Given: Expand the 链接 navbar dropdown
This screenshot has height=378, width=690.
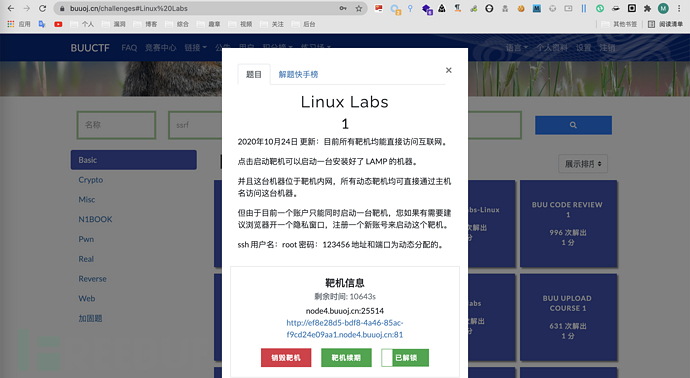Looking at the screenshot, I should coord(195,48).
